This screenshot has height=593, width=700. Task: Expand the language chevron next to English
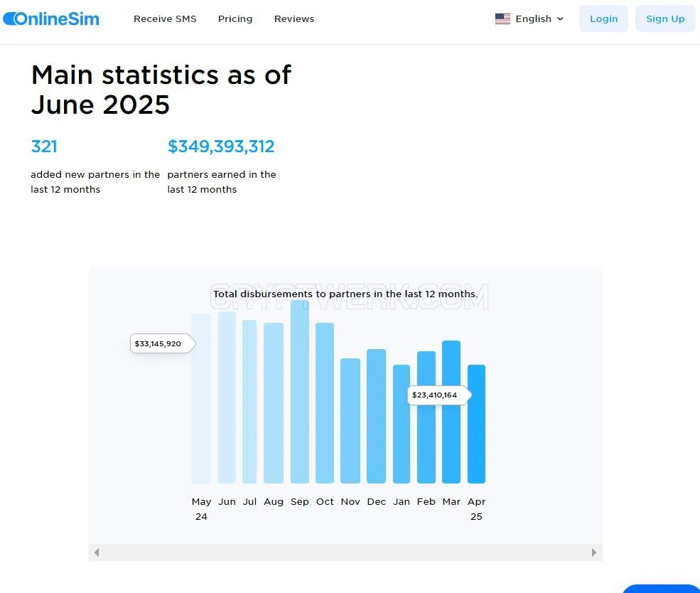[x=560, y=18]
